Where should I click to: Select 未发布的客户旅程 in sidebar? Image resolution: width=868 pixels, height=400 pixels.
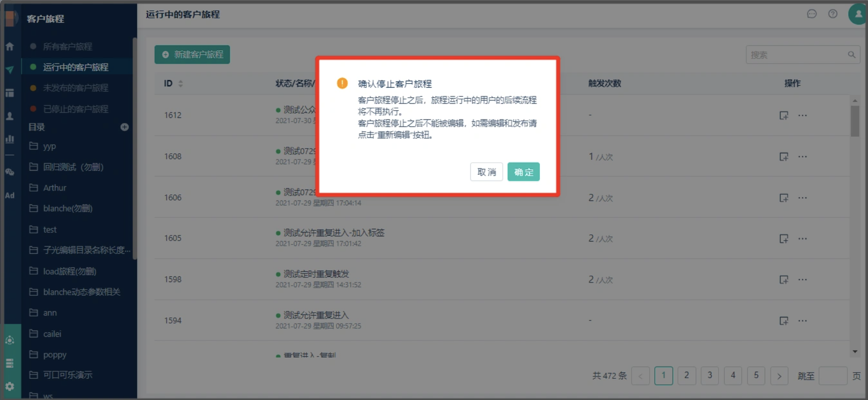coord(75,88)
